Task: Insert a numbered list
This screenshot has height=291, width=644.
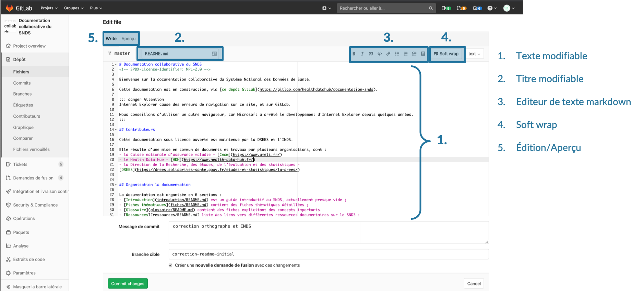Action: tap(406, 54)
